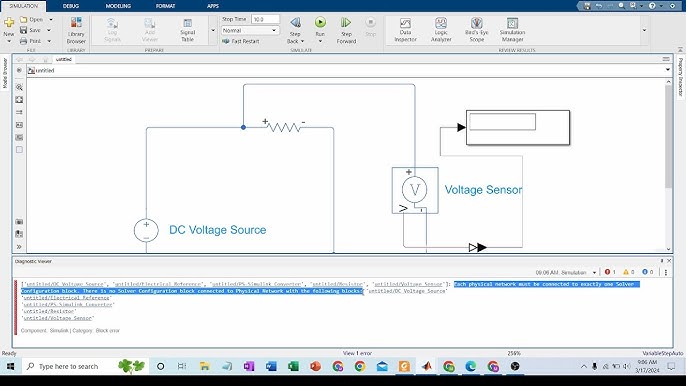Click the canvas vertical scrollbar
The image size is (686, 386).
[668, 136]
